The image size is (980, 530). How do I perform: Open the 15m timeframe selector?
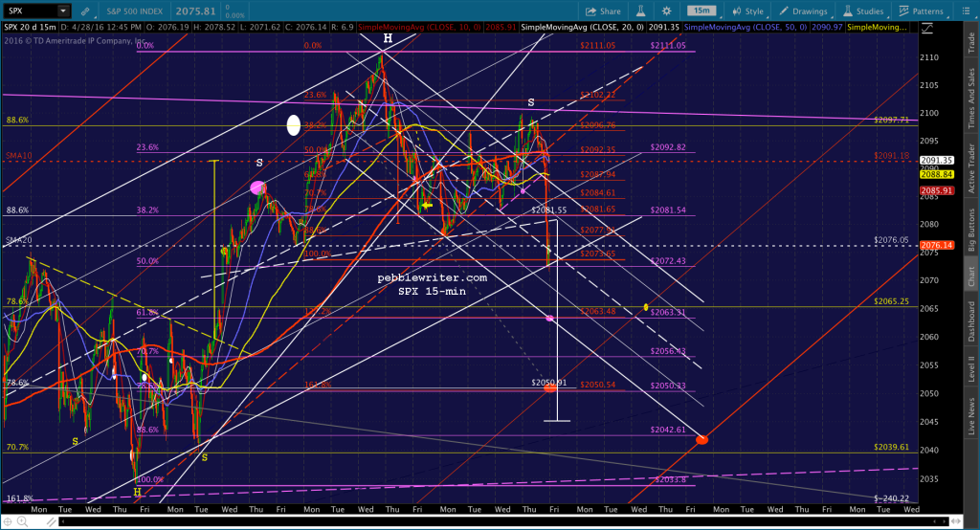tap(702, 11)
